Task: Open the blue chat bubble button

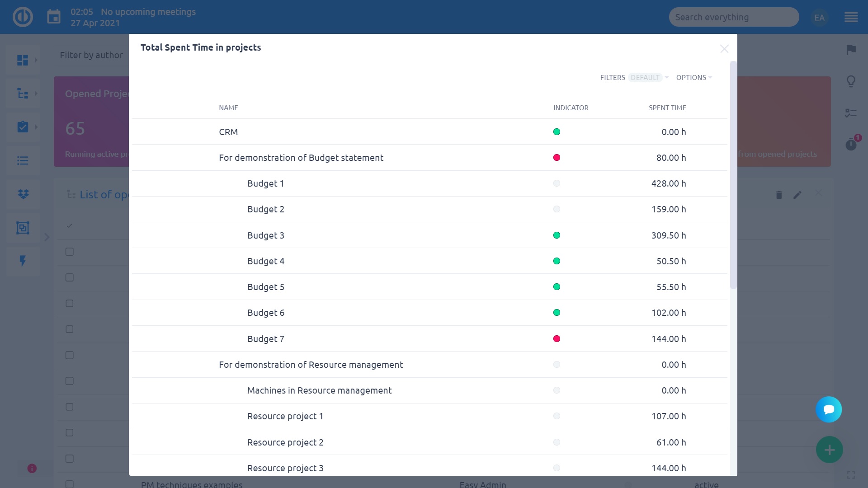Action: 828,409
